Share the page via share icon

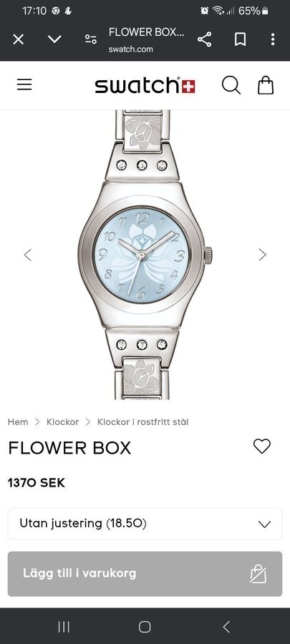pos(204,39)
